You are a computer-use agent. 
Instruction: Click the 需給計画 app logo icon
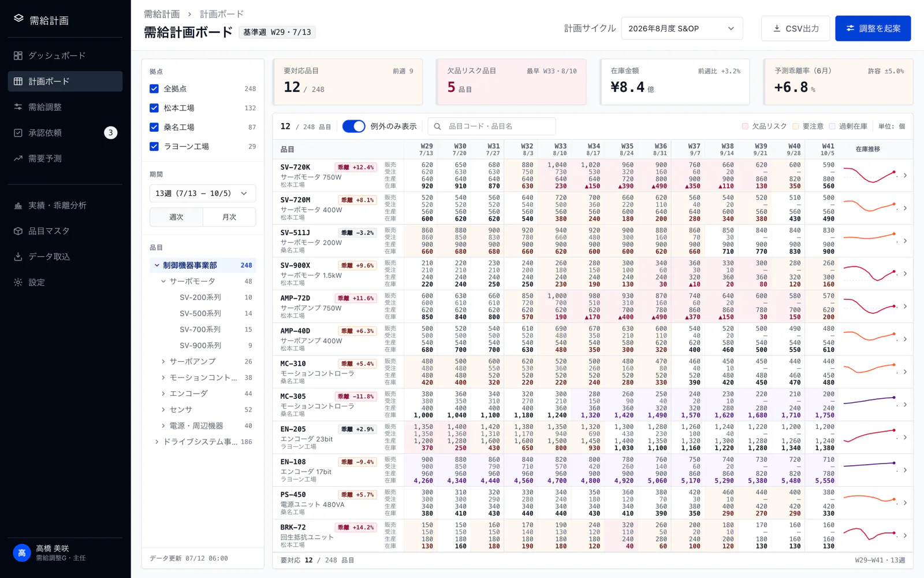click(18, 19)
